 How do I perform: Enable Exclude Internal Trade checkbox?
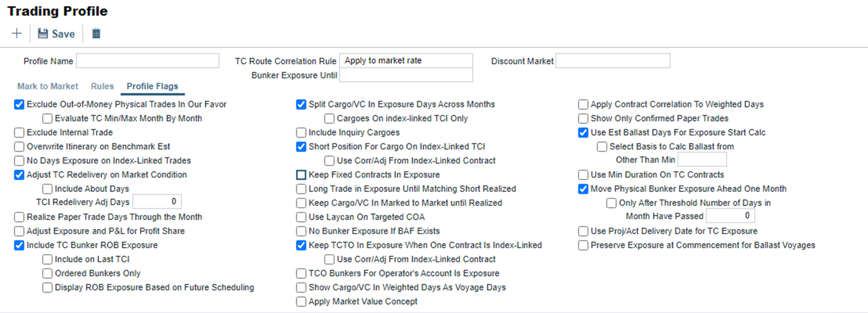click(19, 133)
